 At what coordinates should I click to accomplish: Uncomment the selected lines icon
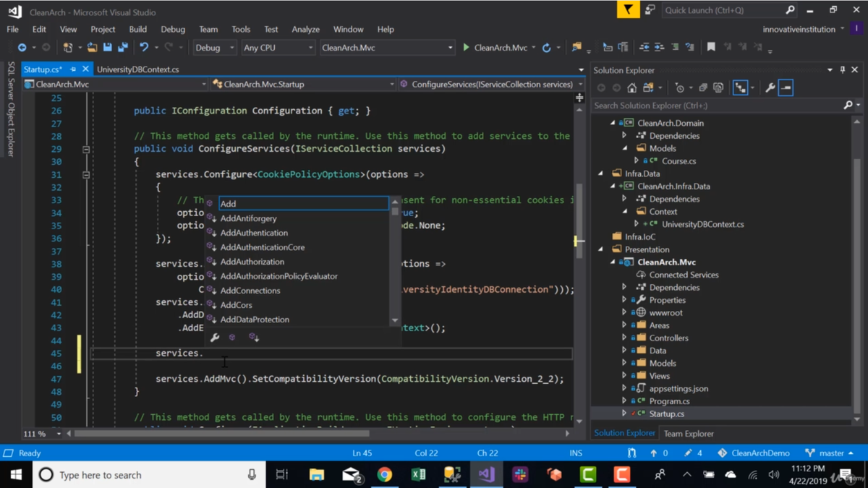point(690,48)
